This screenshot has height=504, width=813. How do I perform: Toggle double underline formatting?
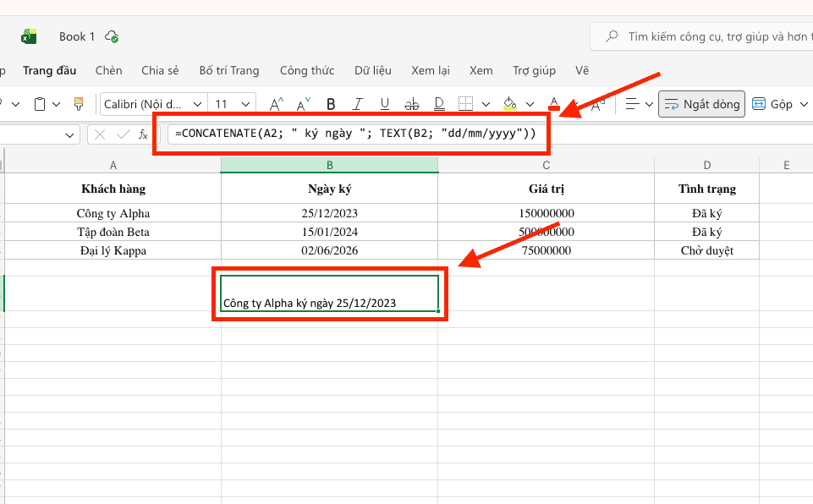click(439, 104)
